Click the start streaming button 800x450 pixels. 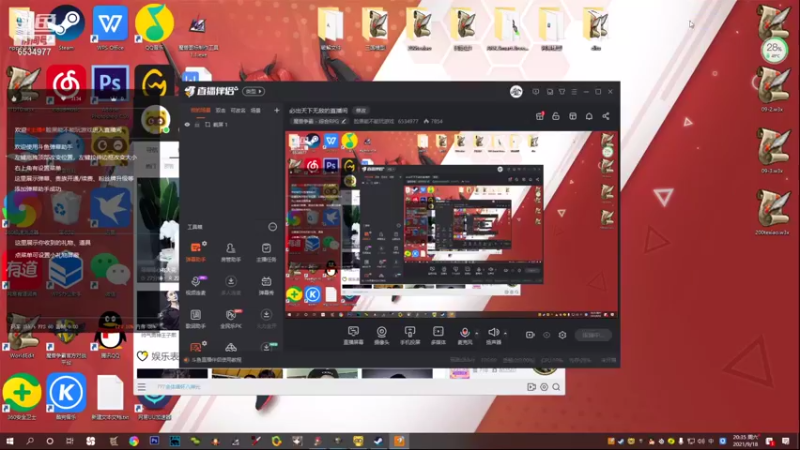[593, 335]
